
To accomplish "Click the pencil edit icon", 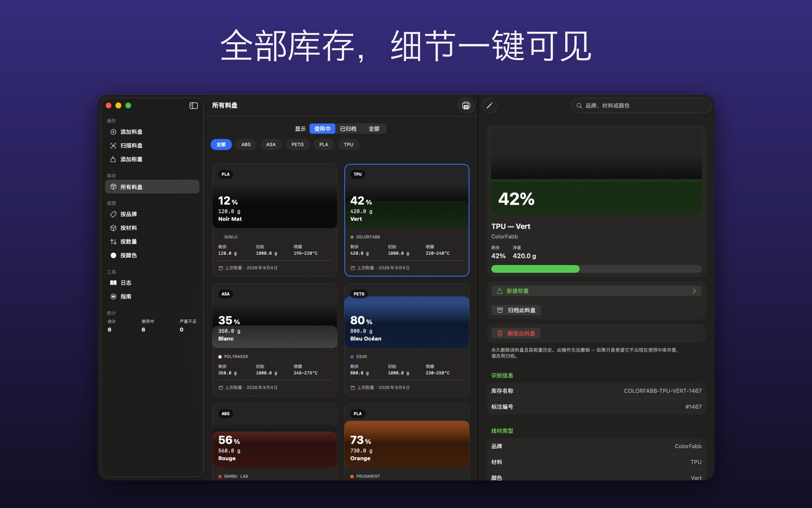I will point(489,106).
